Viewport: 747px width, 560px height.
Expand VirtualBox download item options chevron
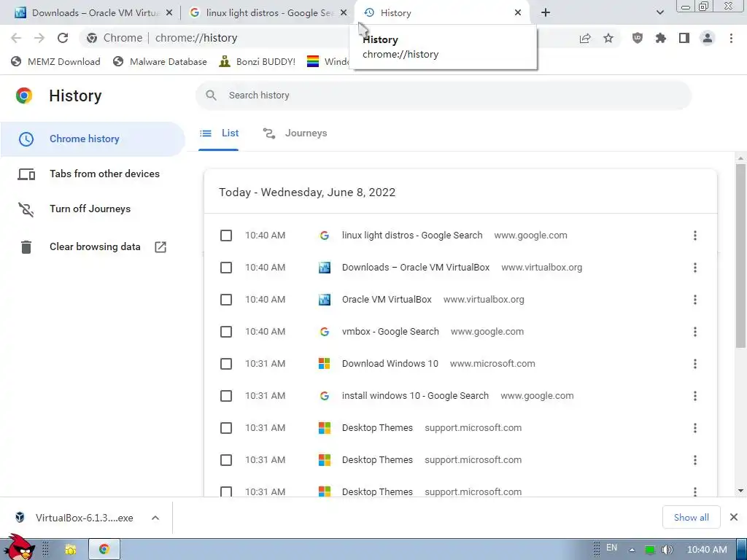[155, 518]
